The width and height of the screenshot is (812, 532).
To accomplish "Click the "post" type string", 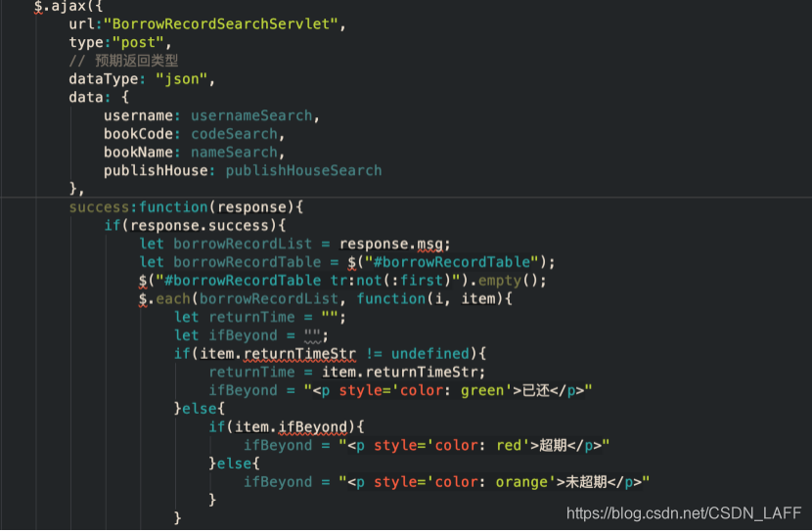I will point(138,42).
